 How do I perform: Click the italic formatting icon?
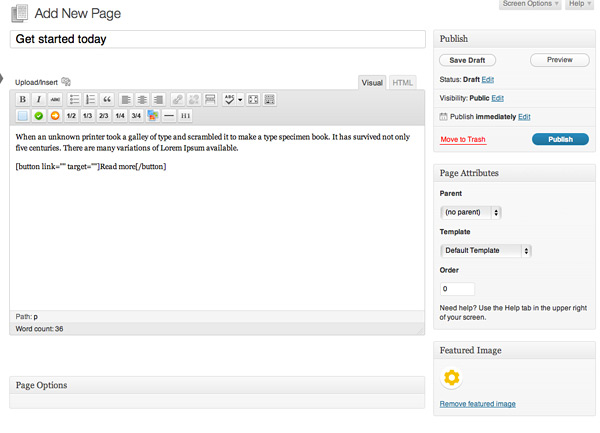(x=39, y=100)
